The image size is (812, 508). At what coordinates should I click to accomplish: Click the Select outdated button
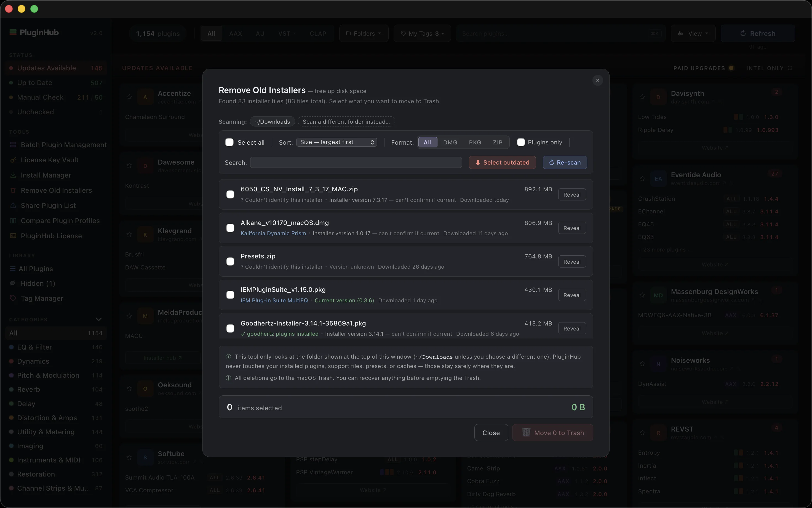tap(502, 163)
